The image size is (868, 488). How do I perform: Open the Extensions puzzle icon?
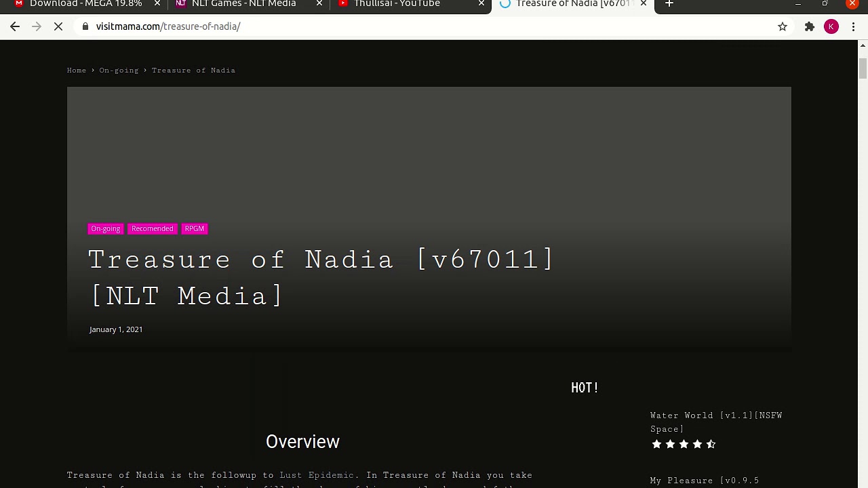(x=810, y=26)
